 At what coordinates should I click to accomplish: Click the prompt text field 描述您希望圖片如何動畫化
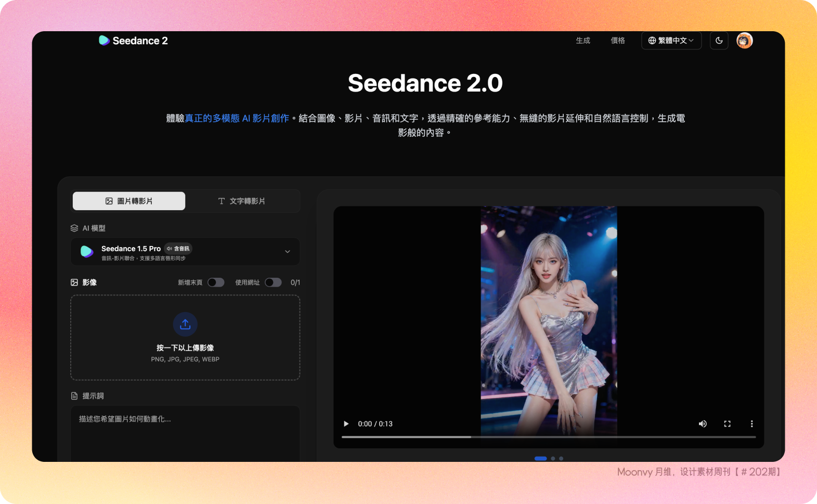(185, 432)
